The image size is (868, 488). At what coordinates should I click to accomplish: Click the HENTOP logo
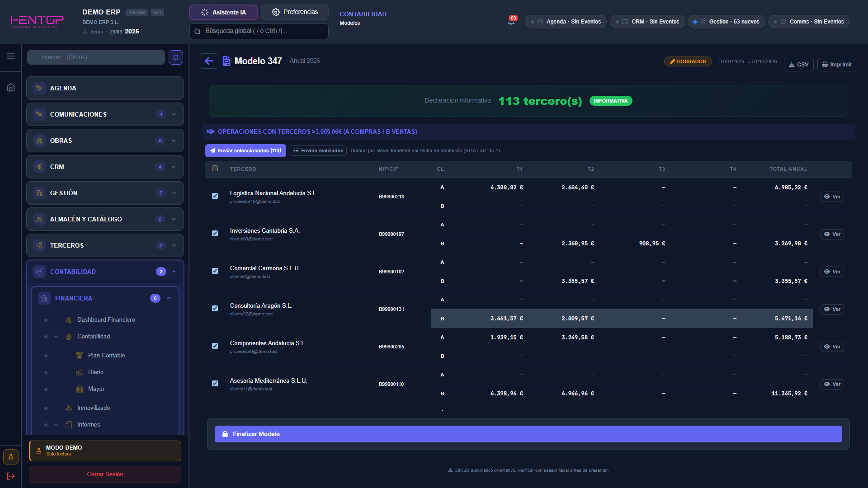[37, 21]
